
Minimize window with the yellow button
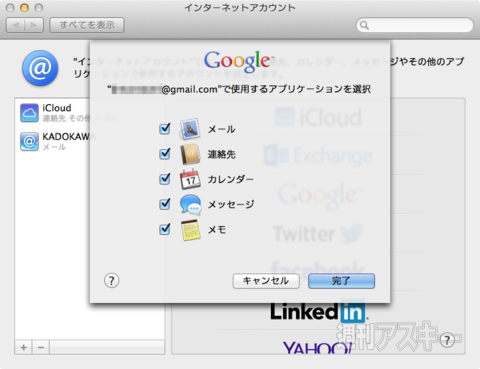[24, 8]
